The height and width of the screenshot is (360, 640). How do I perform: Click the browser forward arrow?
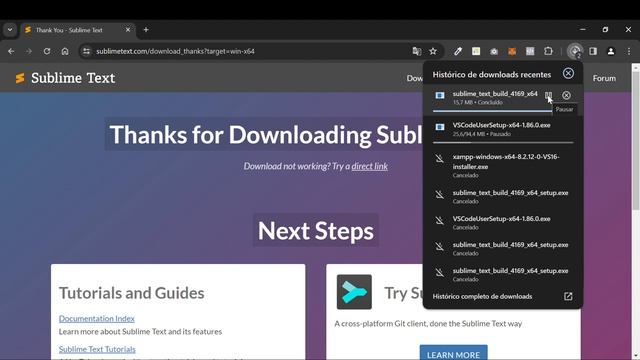coord(29,51)
